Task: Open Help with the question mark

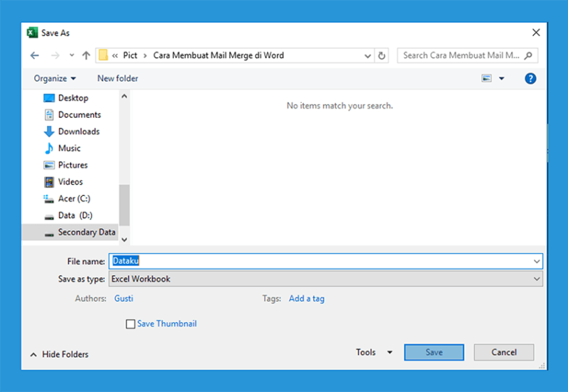Action: click(x=530, y=78)
